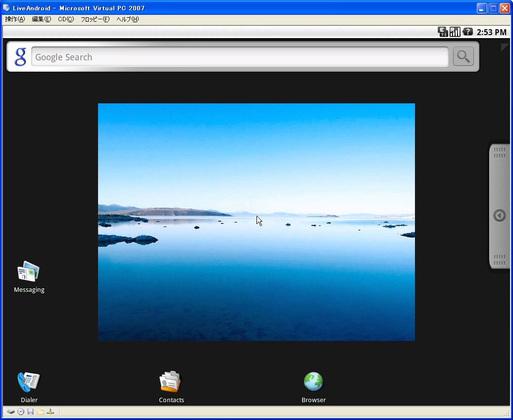Launch the Browser app
This screenshot has width=513, height=420.
click(313, 387)
